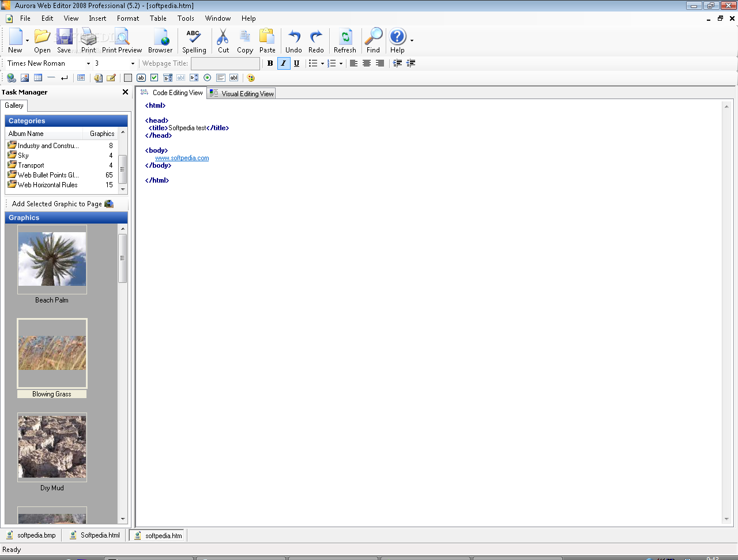The image size is (738, 560).
Task: Select the Beach Palm thumbnail
Action: 52,259
